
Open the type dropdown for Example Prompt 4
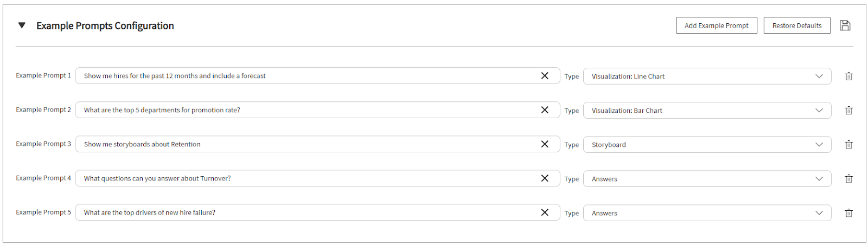click(707, 179)
